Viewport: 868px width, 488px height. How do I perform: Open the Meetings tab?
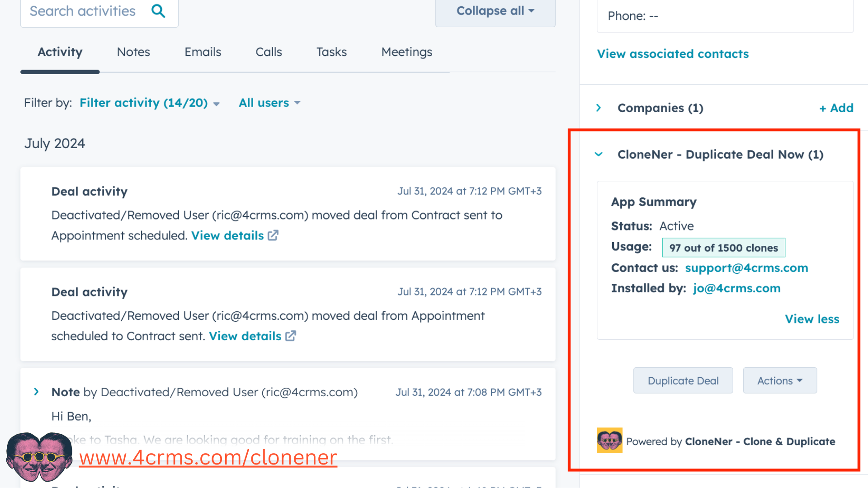tap(406, 52)
